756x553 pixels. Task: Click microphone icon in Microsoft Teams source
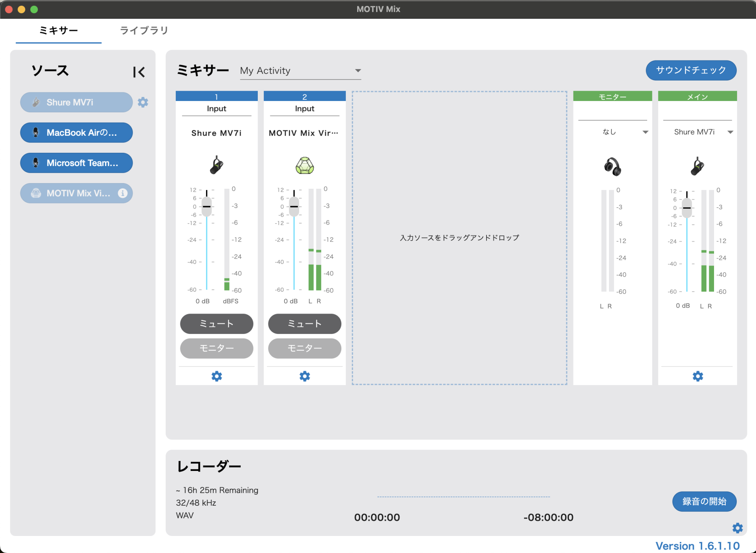pos(36,163)
